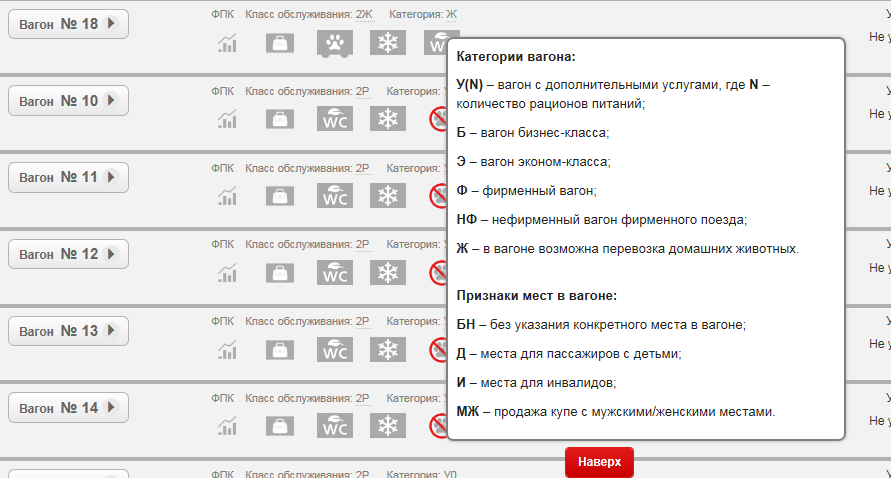Click the no-smoking icon in wagon 10 row
891x478 pixels.
click(x=438, y=120)
